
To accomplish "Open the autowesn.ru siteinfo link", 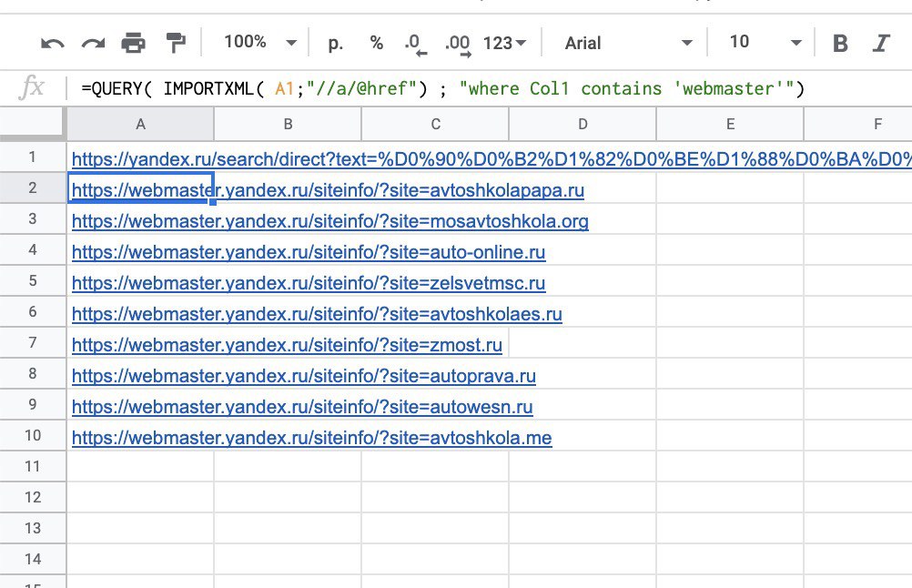I will pyautogui.click(x=302, y=407).
